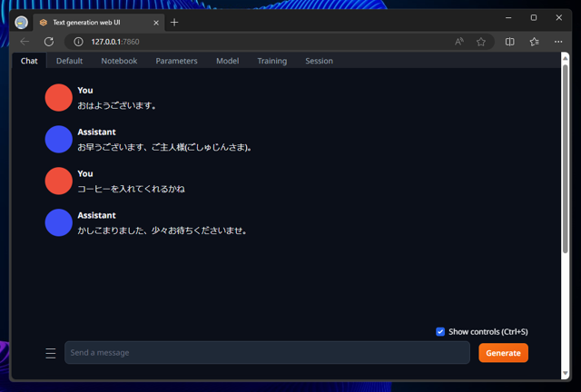Switch to the Chat tab
Viewport: 581px width, 392px height.
29,61
